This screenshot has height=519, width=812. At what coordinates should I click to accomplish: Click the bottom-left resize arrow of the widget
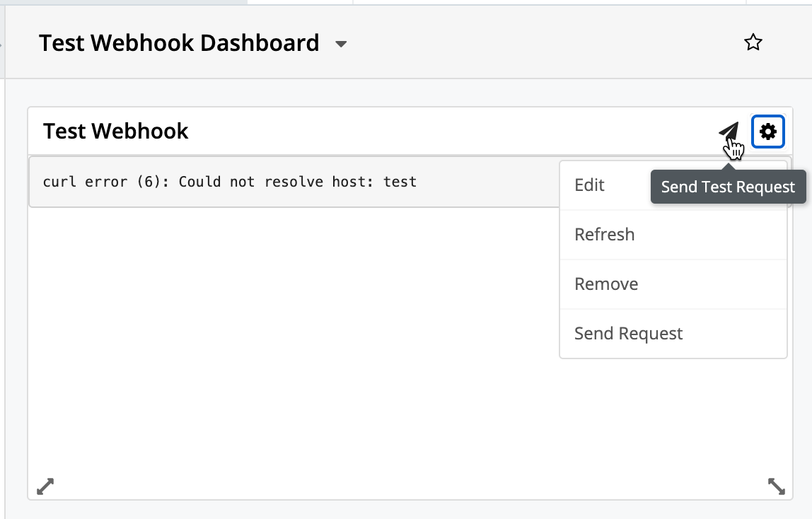[45, 486]
